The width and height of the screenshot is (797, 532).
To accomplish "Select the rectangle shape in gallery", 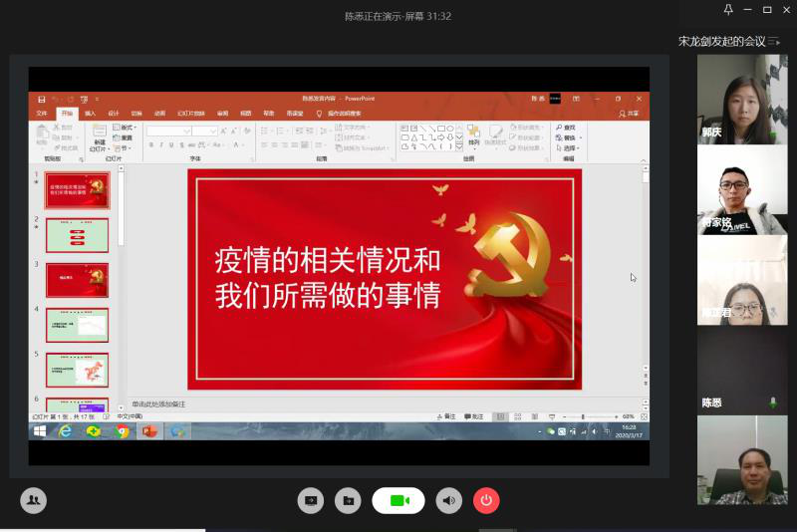I will click(441, 129).
